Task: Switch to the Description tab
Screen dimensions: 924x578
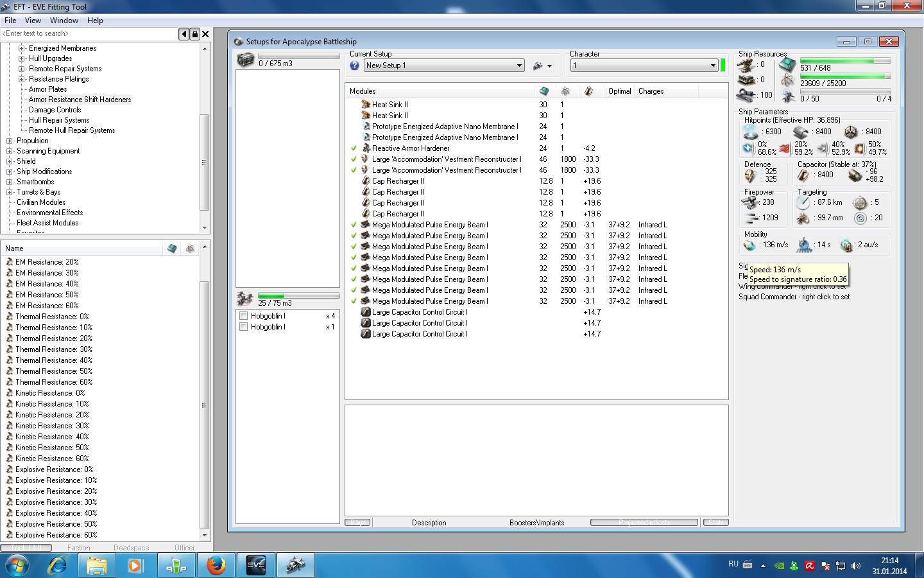Action: [x=429, y=523]
